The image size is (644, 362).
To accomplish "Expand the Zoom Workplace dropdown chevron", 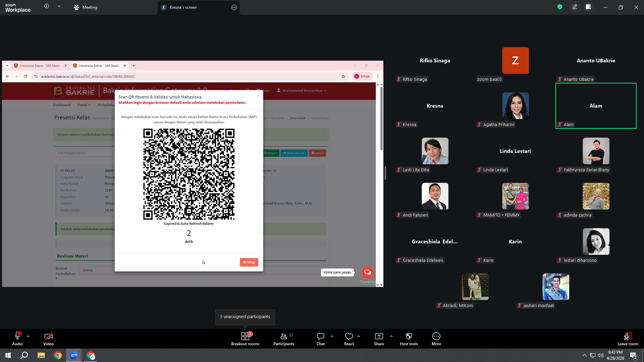I will (59, 6).
